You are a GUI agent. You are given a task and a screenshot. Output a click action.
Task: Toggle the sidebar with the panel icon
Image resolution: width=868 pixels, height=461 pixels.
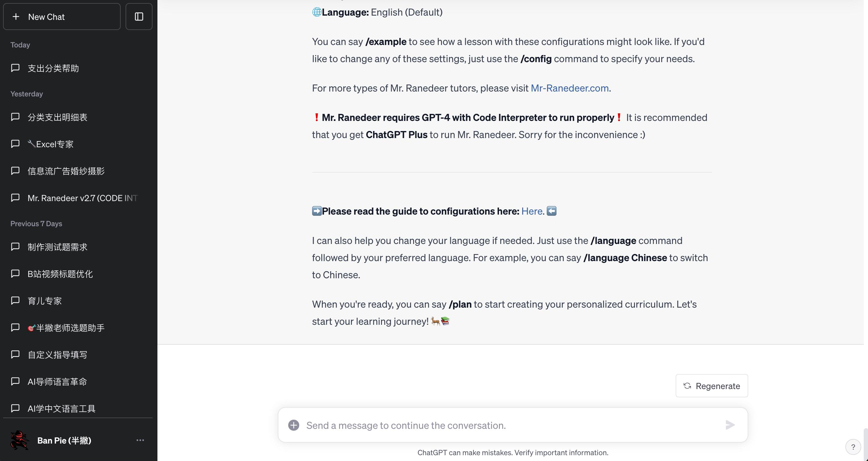[139, 17]
